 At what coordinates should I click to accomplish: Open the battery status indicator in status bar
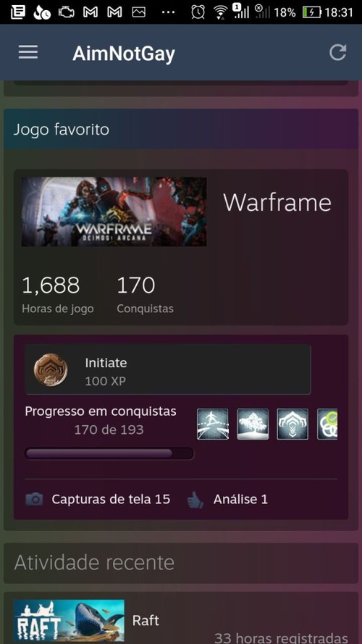311,12
